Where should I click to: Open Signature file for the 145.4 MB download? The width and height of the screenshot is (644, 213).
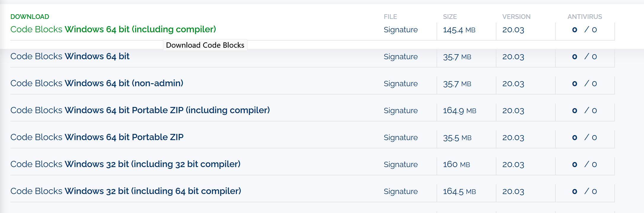coord(401,30)
